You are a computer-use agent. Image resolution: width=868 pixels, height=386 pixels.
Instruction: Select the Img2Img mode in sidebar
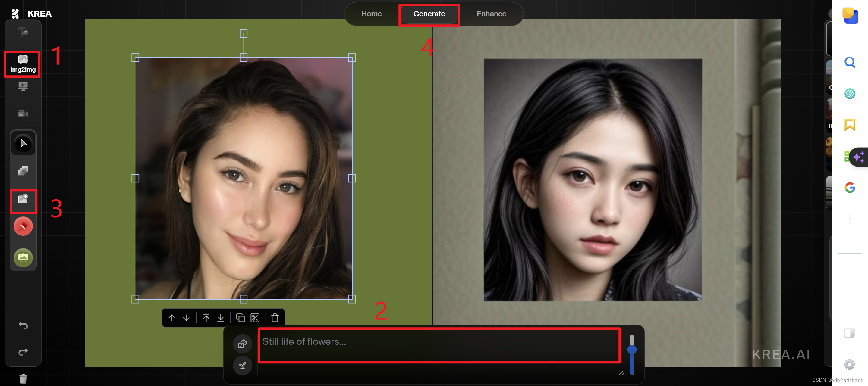[x=23, y=64]
